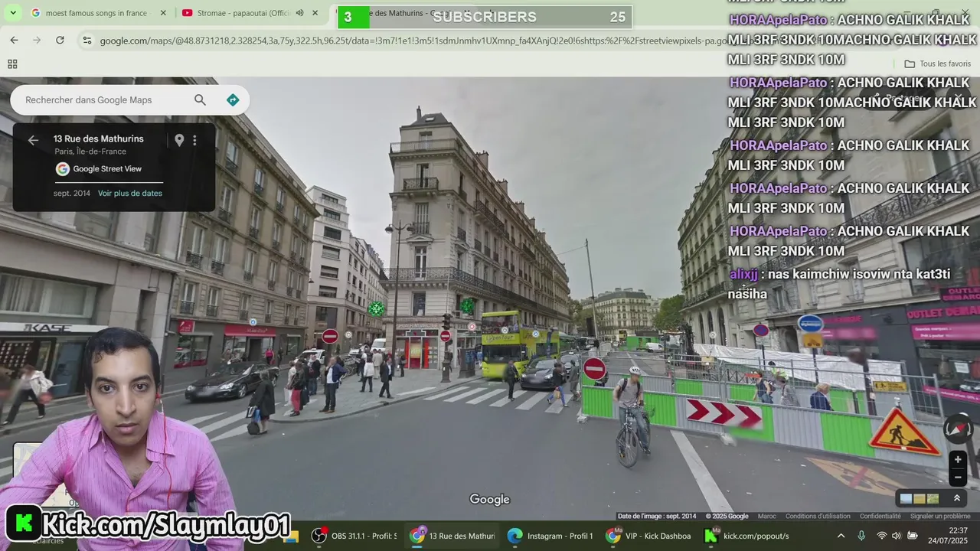Click the '13 Rue des Mathurins' address title
980x551 pixels.
(99, 139)
